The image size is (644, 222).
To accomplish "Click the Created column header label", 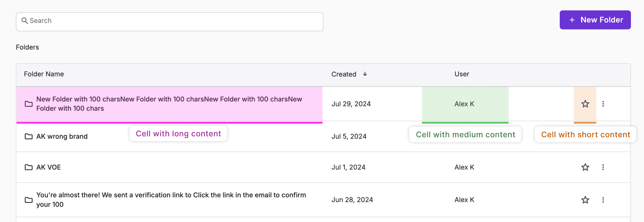I will (344, 74).
